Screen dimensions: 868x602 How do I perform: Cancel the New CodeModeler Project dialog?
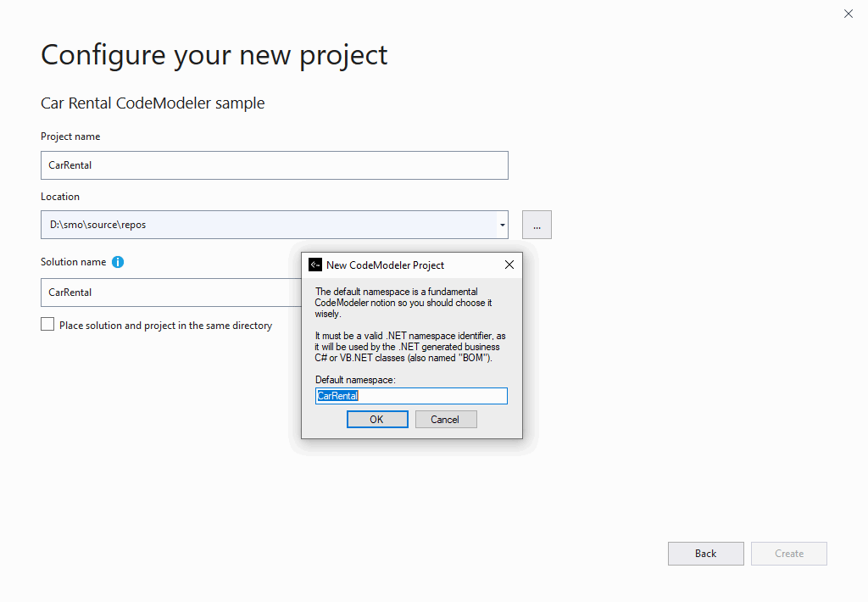click(445, 418)
